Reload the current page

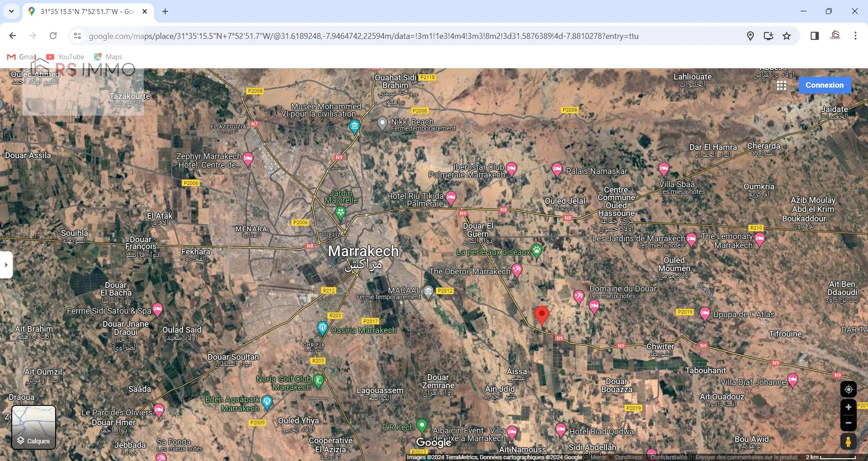tap(53, 36)
